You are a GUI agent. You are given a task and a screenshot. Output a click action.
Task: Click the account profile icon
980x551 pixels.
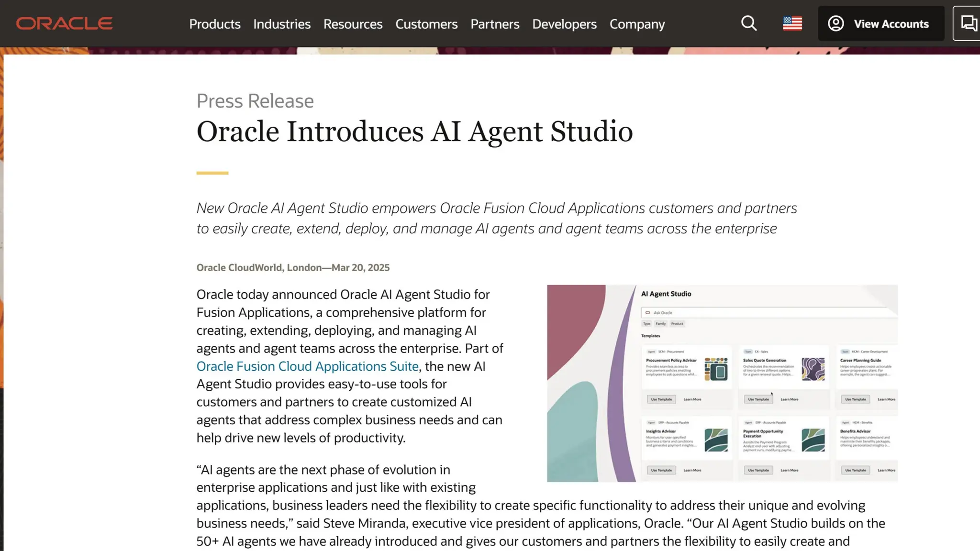click(835, 23)
